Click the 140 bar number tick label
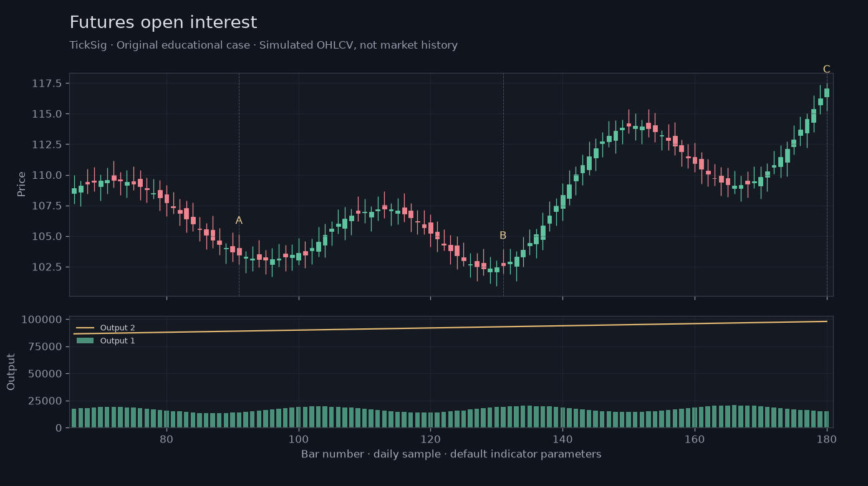 click(562, 438)
